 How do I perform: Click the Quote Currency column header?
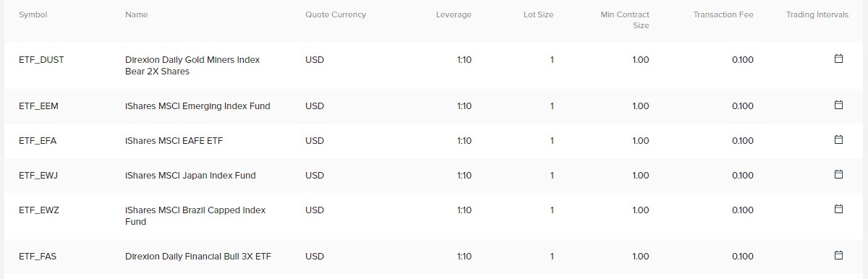coord(336,14)
